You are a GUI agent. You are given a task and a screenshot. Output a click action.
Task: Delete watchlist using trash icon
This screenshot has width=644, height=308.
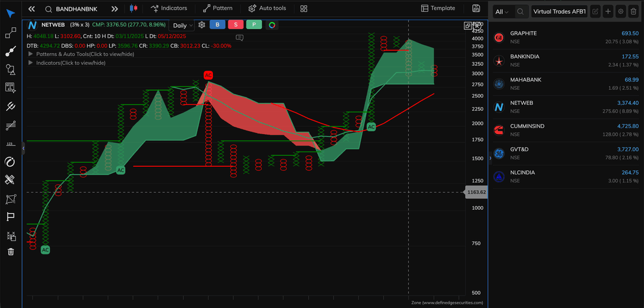633,11
